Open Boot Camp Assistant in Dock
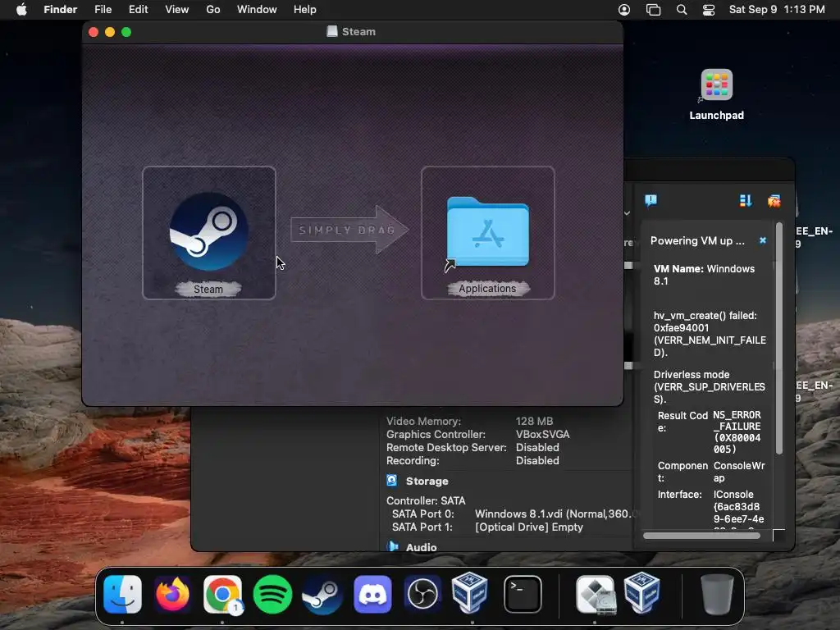This screenshot has height=630, width=840. [x=596, y=594]
